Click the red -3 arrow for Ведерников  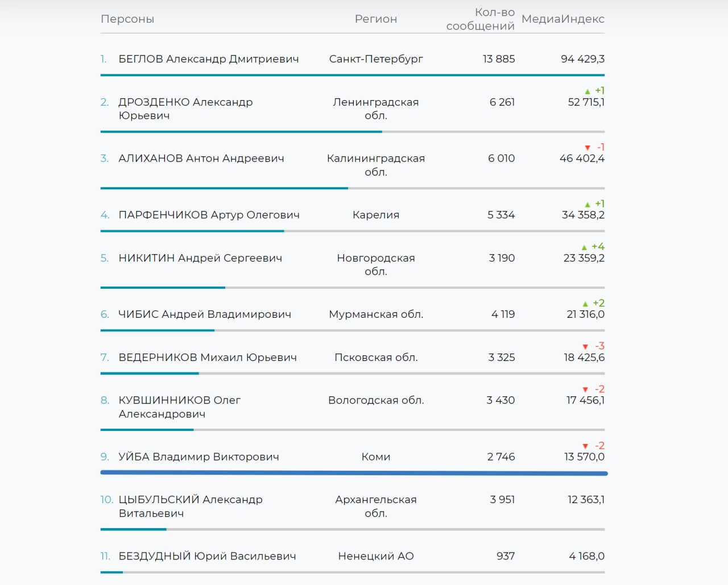pos(585,347)
